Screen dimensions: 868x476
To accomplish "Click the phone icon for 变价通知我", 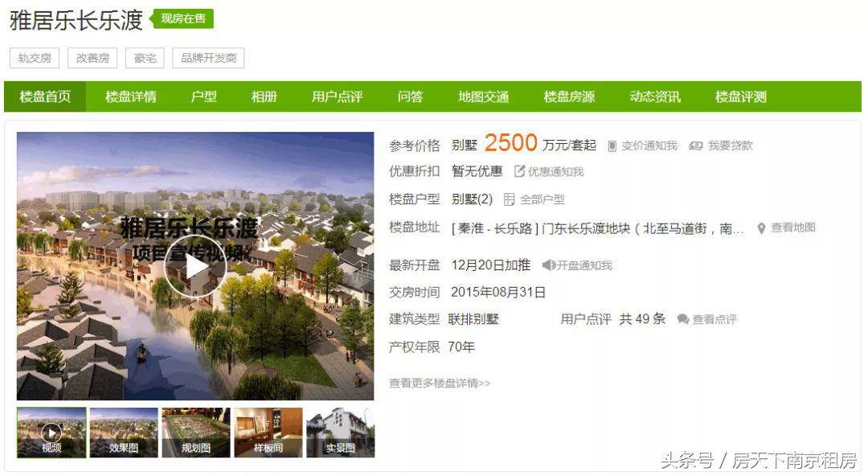I will pyautogui.click(x=612, y=146).
